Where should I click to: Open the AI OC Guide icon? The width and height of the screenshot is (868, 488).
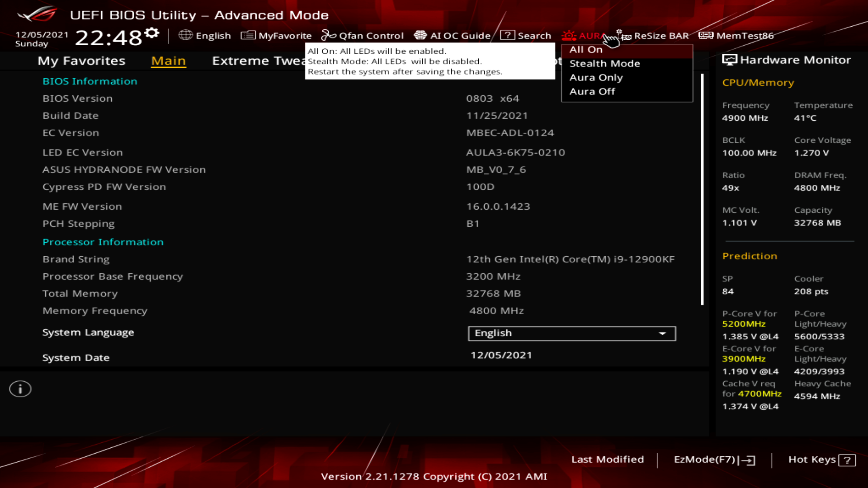tap(420, 35)
